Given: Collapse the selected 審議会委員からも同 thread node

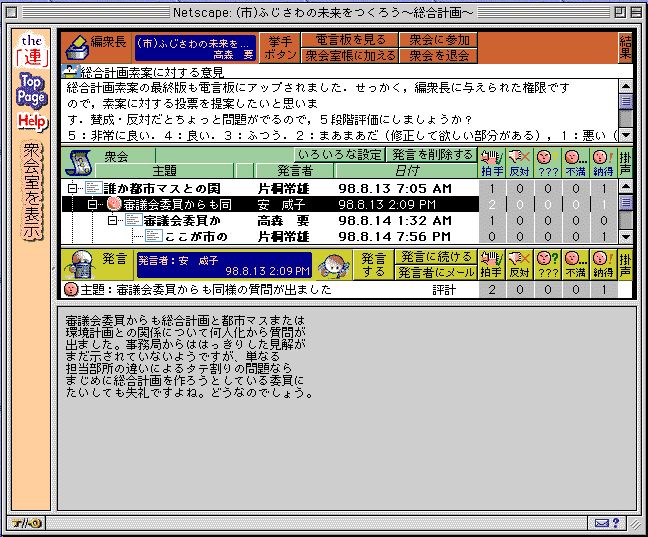Looking at the screenshot, I should [91, 204].
